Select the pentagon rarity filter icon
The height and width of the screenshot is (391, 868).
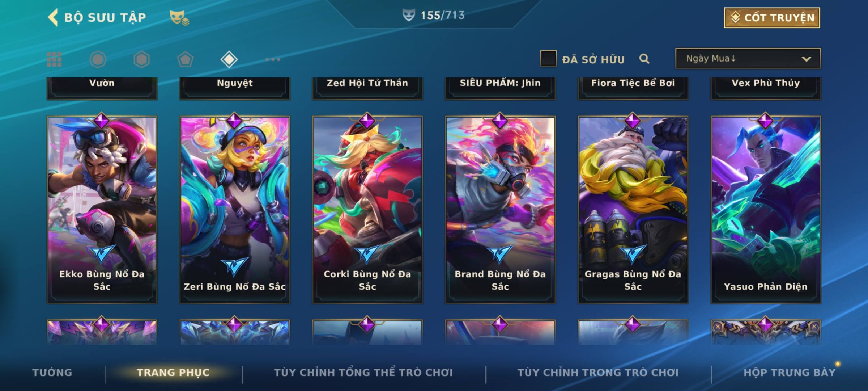(185, 59)
